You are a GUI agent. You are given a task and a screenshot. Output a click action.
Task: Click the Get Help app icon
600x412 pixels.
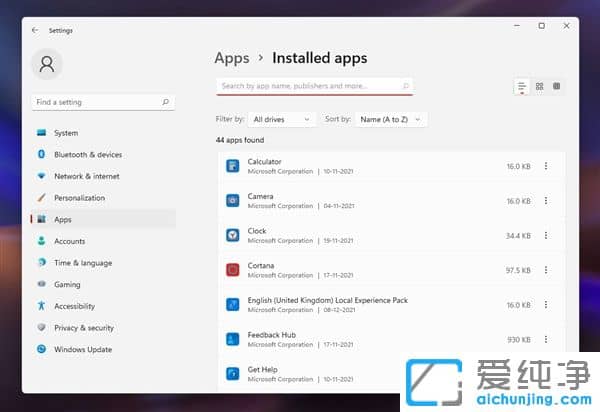tap(233, 373)
